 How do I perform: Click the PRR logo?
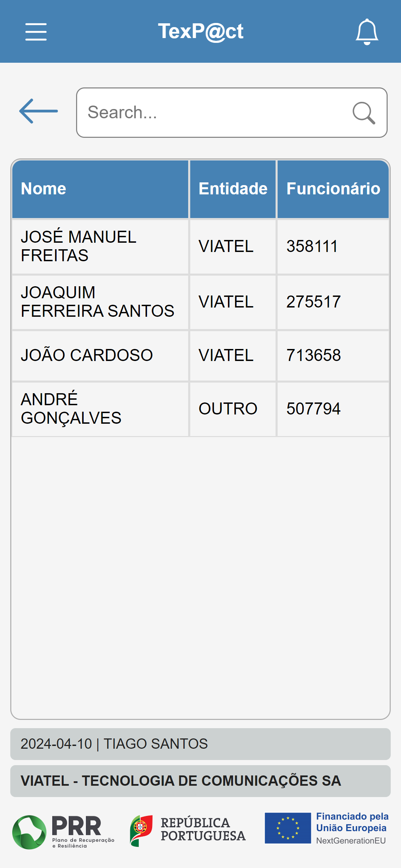[x=63, y=832]
